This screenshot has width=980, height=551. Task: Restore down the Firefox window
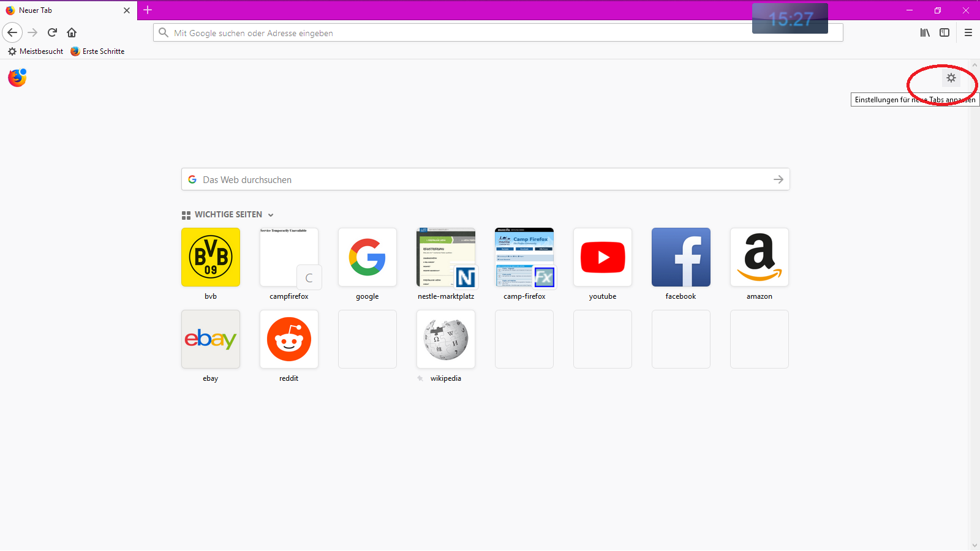coord(938,10)
